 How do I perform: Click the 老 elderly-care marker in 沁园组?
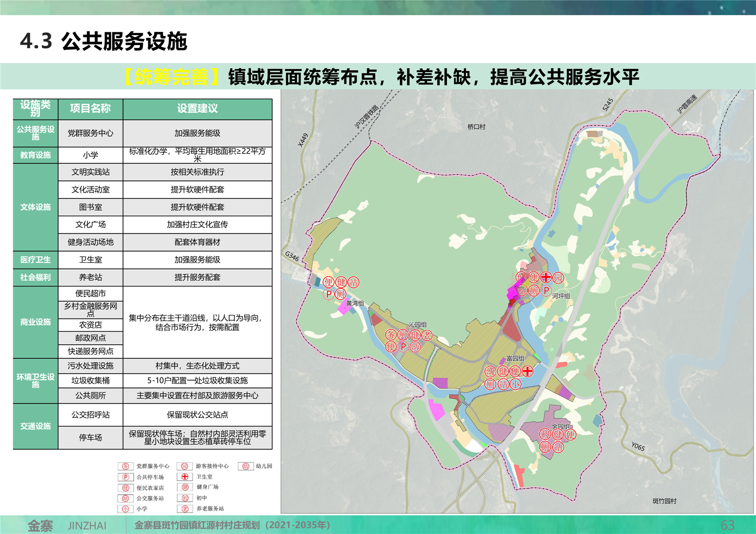(x=427, y=335)
